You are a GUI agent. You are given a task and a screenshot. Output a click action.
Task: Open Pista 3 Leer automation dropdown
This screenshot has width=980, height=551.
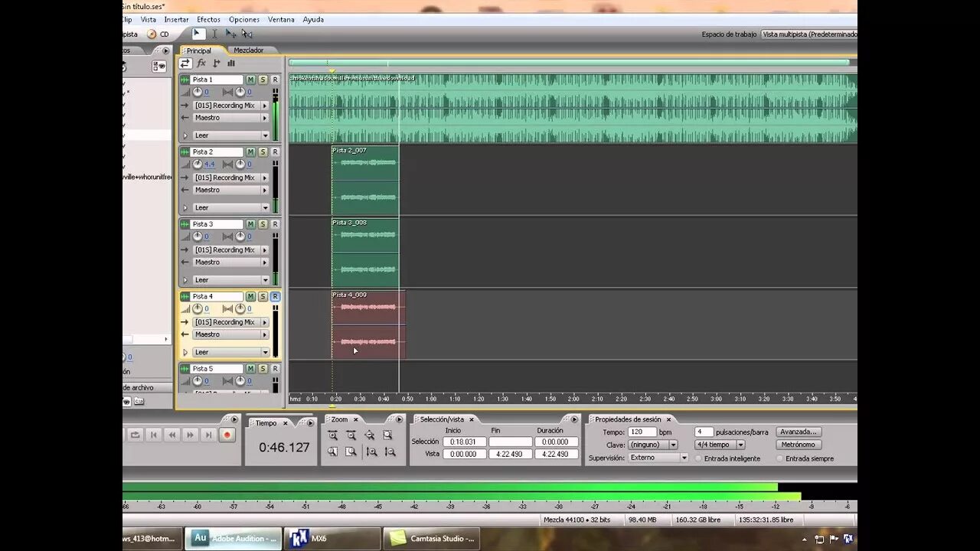point(266,280)
